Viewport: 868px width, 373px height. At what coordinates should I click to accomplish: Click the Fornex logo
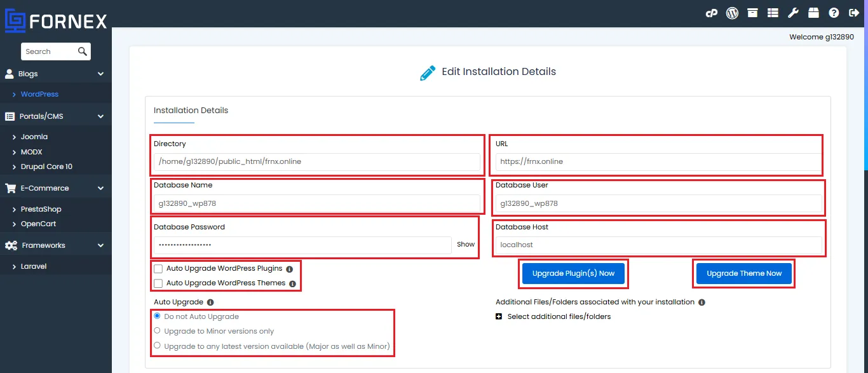[x=55, y=21]
